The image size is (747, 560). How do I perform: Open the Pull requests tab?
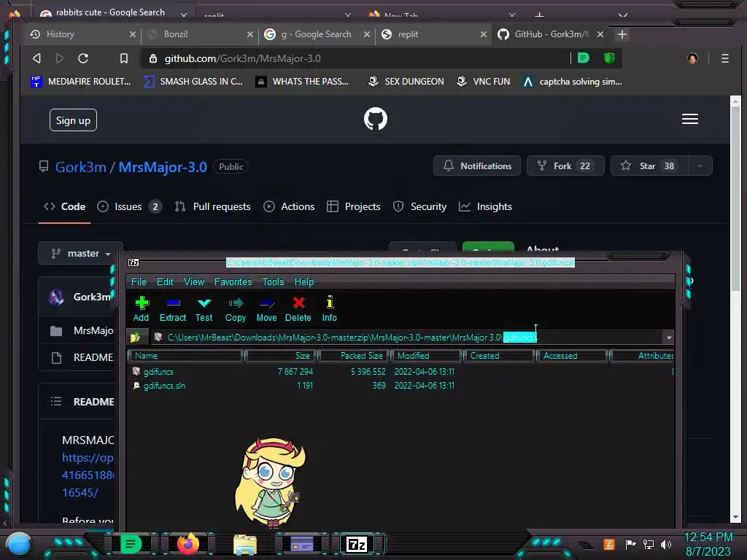tap(212, 206)
